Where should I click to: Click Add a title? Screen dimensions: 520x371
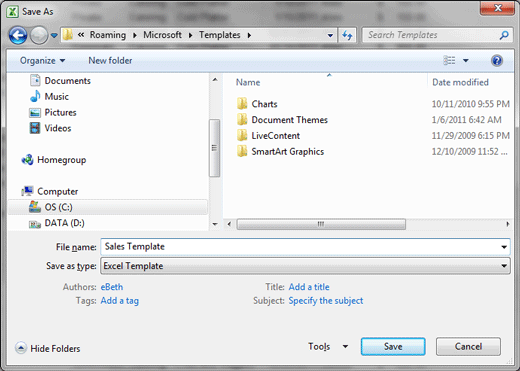click(309, 287)
